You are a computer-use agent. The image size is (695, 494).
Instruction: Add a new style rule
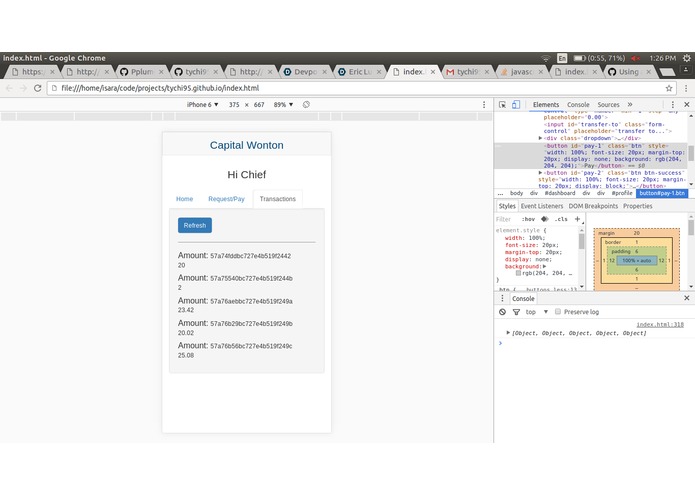[578, 219]
